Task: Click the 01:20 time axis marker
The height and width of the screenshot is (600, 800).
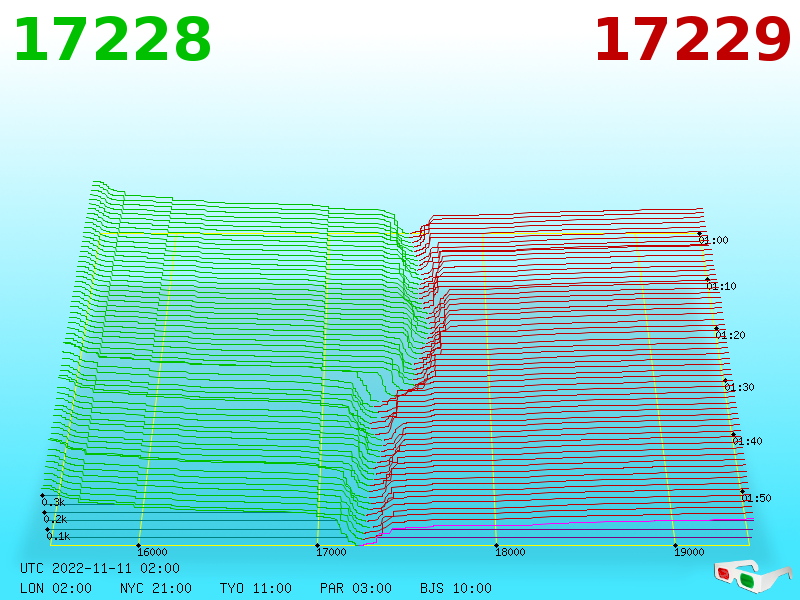Action: 730,335
